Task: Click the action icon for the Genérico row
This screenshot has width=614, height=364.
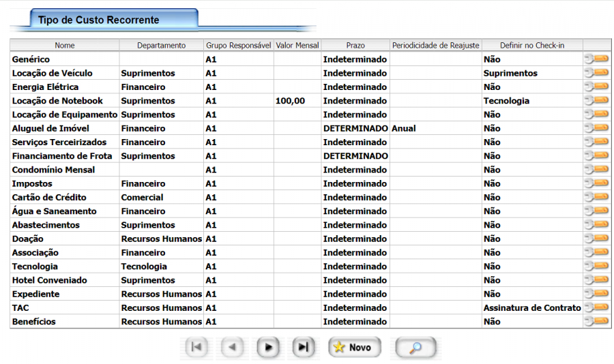Action: point(597,59)
